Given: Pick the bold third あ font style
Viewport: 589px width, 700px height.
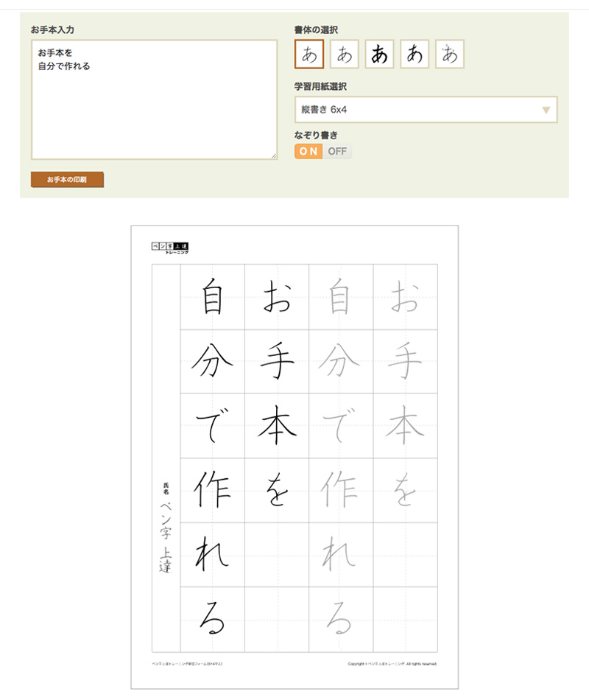Looking at the screenshot, I should tap(379, 54).
